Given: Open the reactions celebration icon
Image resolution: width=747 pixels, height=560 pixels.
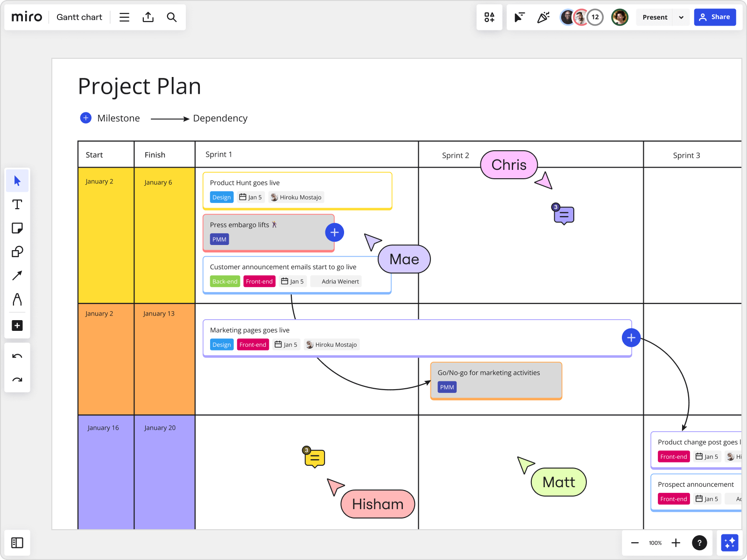Looking at the screenshot, I should coord(543,17).
